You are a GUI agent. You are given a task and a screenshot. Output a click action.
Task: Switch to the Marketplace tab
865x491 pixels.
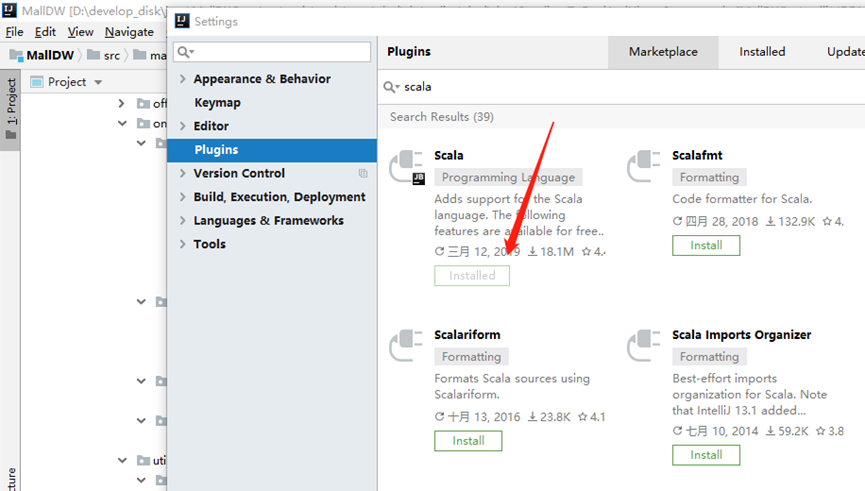point(663,52)
